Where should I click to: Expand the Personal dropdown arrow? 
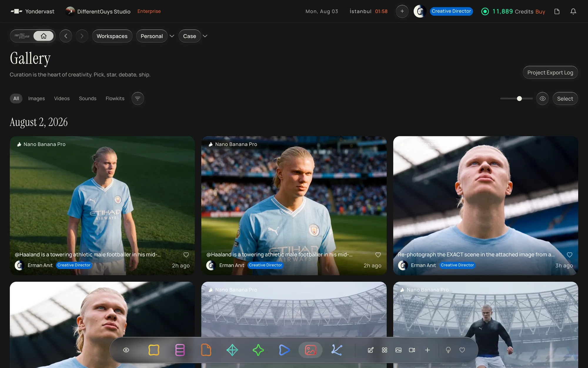[x=172, y=36]
